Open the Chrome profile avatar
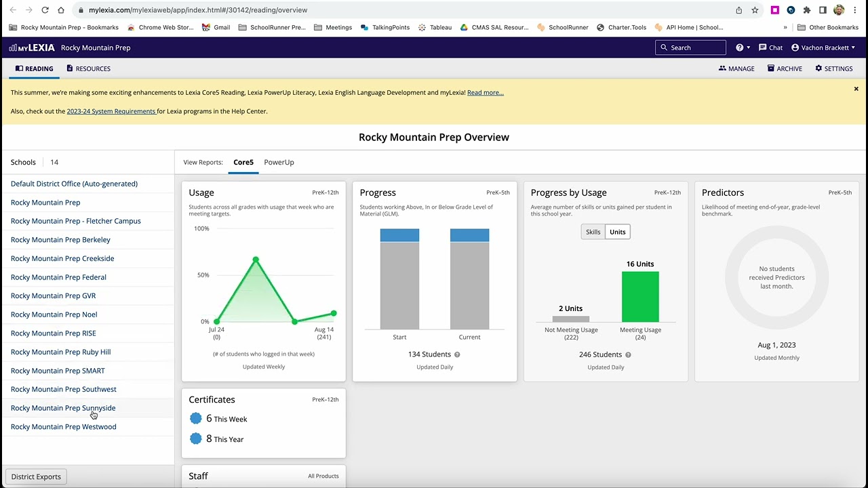The width and height of the screenshot is (868, 488). point(839,10)
